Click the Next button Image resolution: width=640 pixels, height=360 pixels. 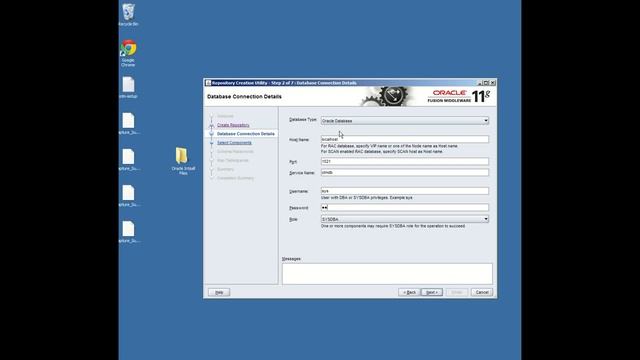432,292
